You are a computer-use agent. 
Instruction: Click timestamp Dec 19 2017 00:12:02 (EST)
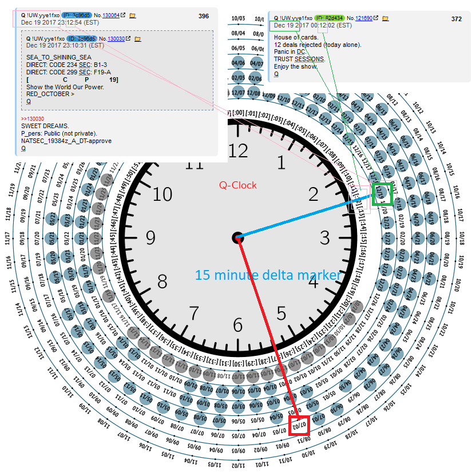point(313,26)
